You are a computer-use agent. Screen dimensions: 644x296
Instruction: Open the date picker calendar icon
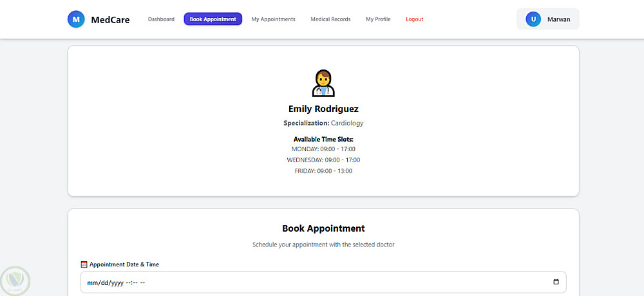click(556, 282)
